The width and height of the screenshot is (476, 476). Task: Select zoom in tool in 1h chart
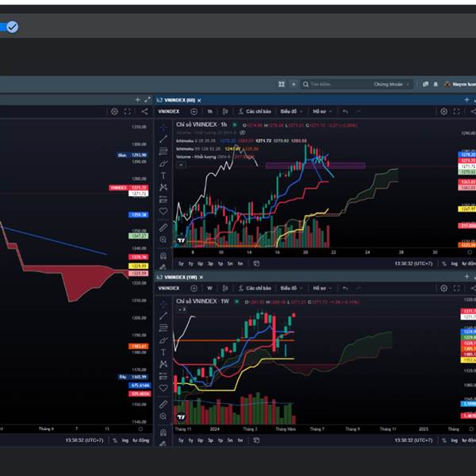pyautogui.click(x=163, y=240)
